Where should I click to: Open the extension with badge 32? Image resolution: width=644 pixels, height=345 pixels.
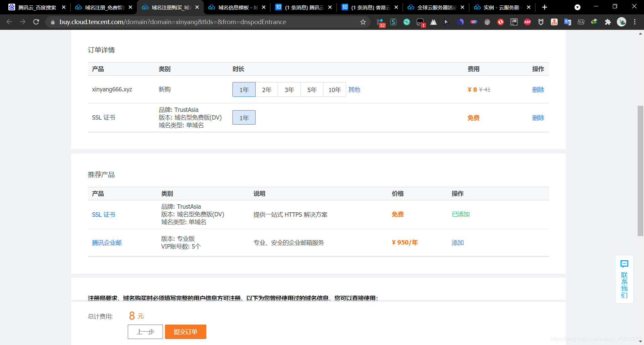380,22
